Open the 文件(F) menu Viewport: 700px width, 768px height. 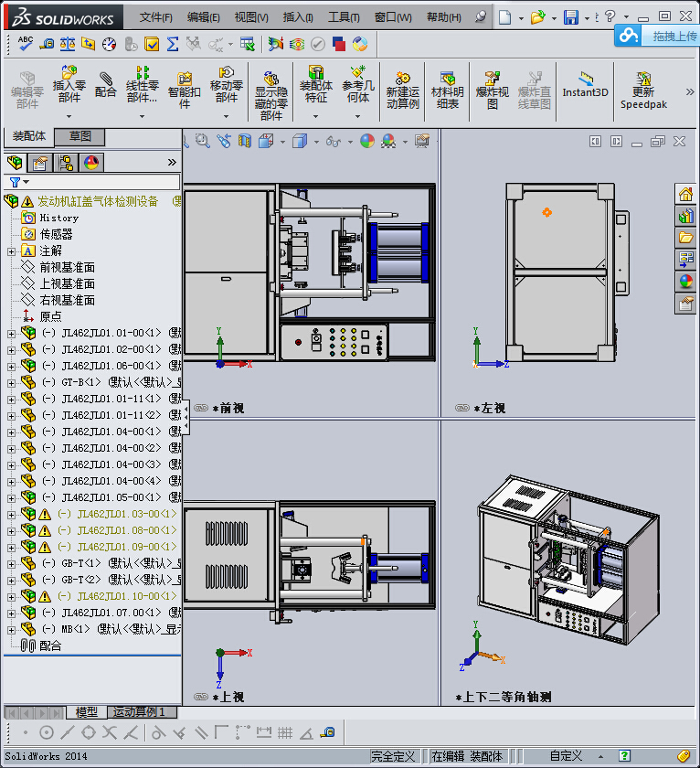[155, 17]
